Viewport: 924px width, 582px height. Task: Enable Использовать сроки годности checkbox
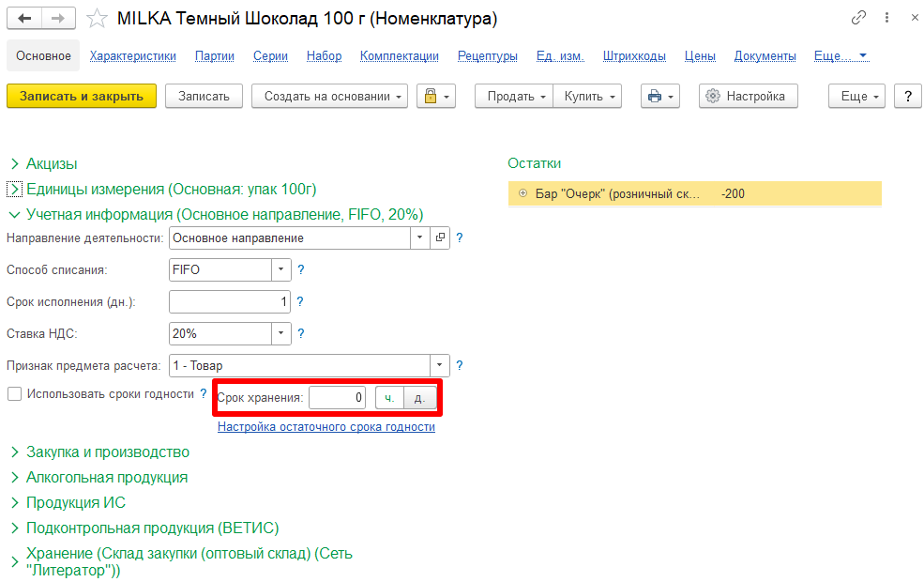pos(15,394)
